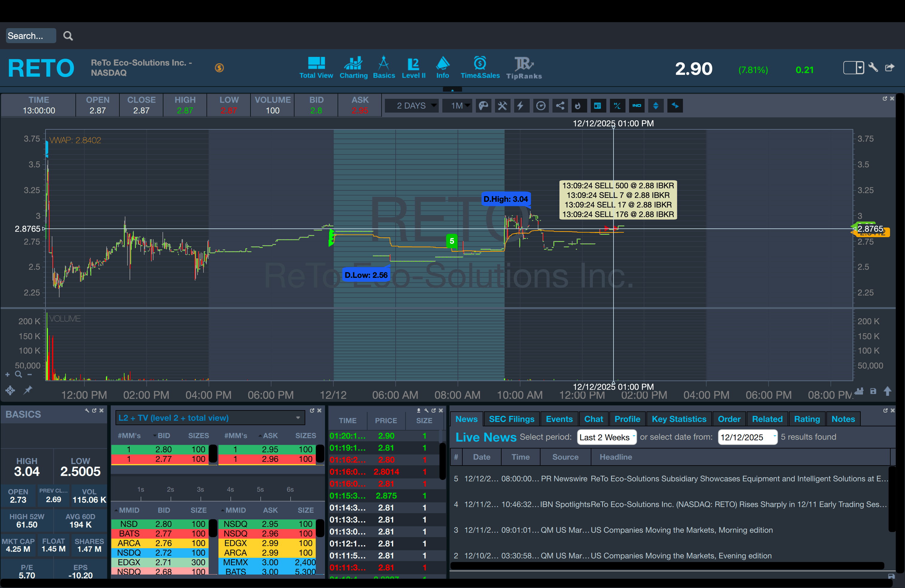The height and width of the screenshot is (588, 905).
Task: Switch to the Key Statistics tab
Action: click(x=678, y=419)
